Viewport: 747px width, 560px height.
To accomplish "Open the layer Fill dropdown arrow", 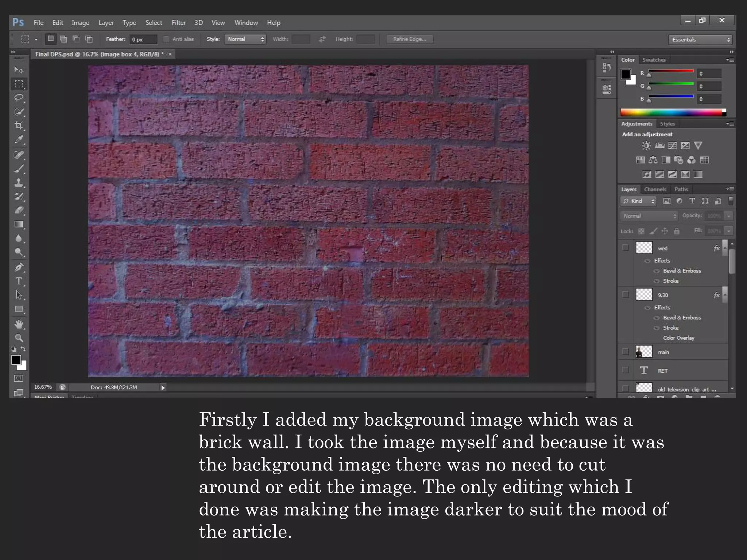I will click(x=728, y=231).
